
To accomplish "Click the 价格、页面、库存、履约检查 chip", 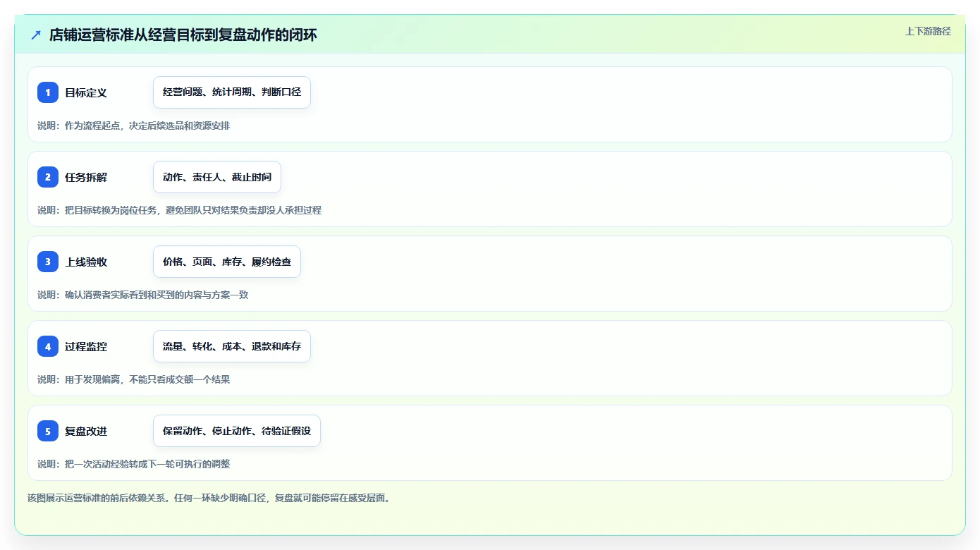I will click(227, 262).
